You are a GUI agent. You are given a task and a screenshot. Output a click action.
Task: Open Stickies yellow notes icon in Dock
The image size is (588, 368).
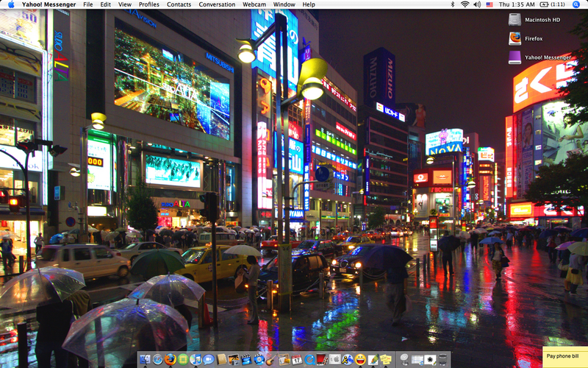pos(385,359)
